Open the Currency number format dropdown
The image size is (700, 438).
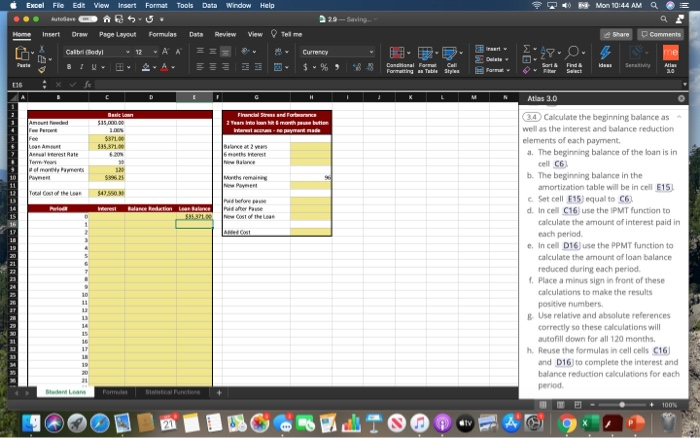click(337, 52)
